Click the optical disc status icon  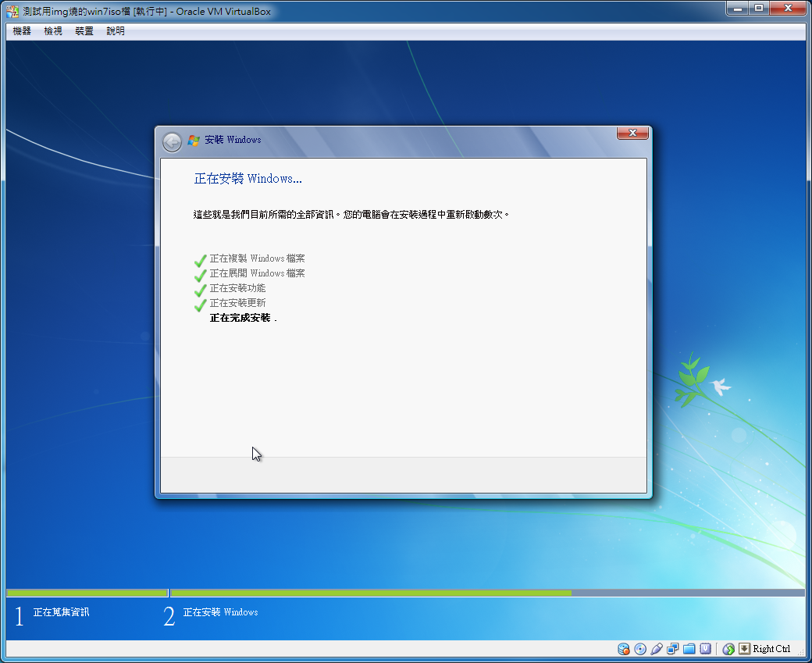(x=640, y=648)
